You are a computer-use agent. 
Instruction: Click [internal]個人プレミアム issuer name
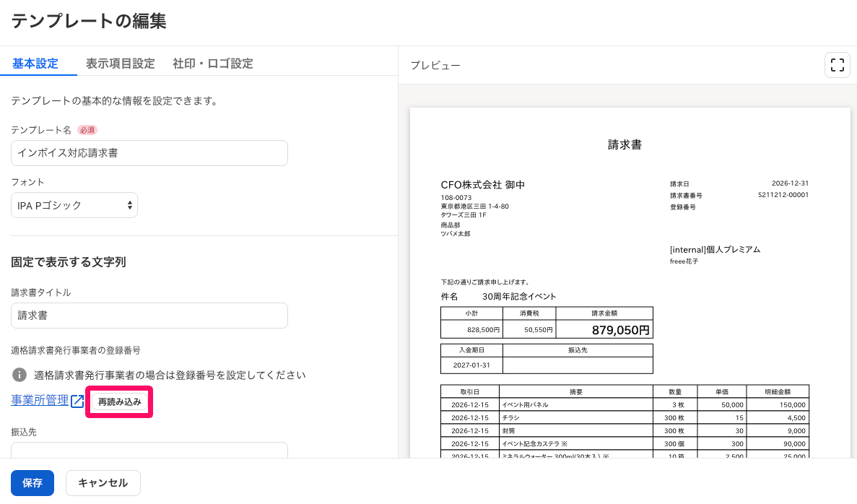pyautogui.click(x=715, y=250)
